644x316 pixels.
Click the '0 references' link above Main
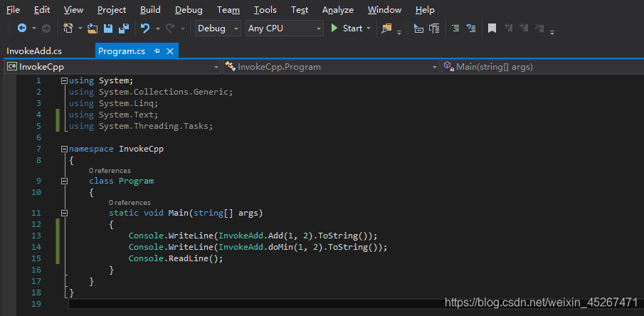[130, 203]
